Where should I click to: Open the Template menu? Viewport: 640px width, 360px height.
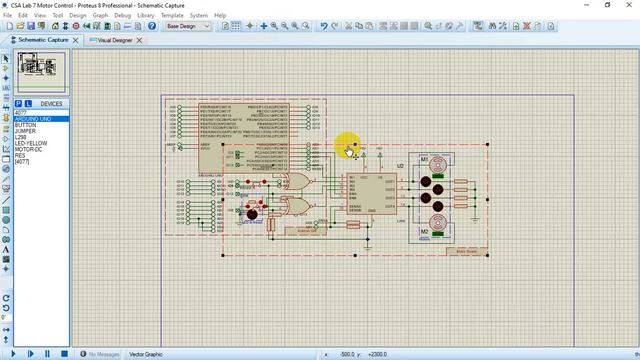[172, 16]
